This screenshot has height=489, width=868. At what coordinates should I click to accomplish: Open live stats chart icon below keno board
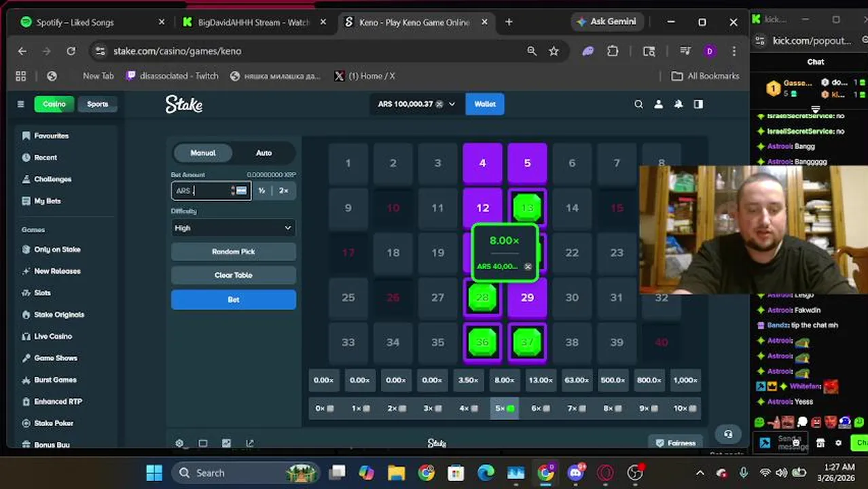click(226, 443)
